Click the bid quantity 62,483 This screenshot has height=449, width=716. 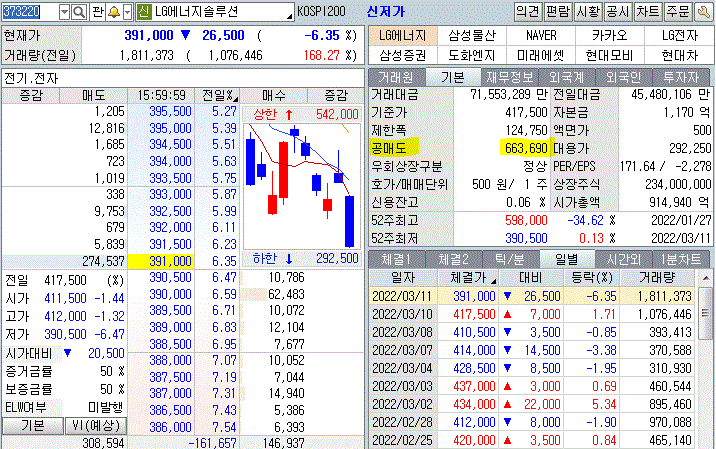(x=286, y=294)
